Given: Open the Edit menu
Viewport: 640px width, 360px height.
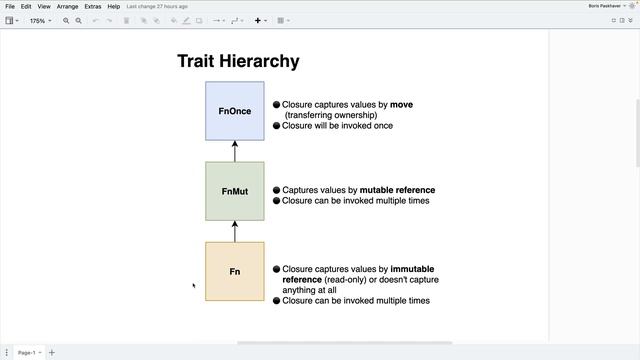Looking at the screenshot, I should [x=26, y=7].
